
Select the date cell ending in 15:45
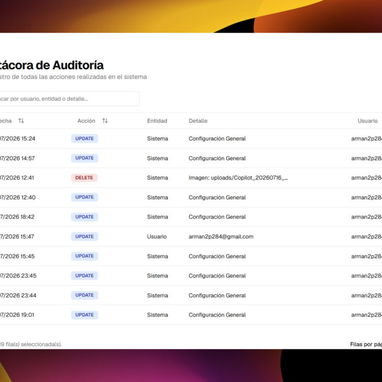point(17,256)
